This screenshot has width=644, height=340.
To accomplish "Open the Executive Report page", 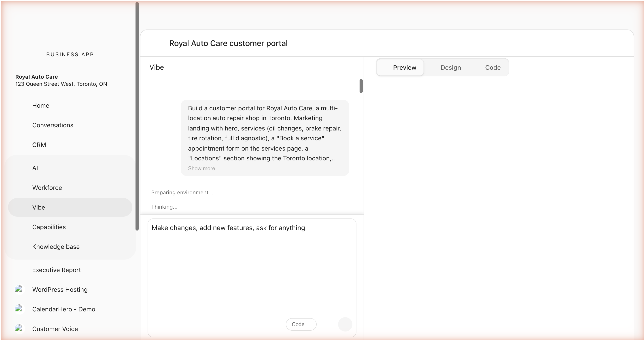I will click(57, 270).
